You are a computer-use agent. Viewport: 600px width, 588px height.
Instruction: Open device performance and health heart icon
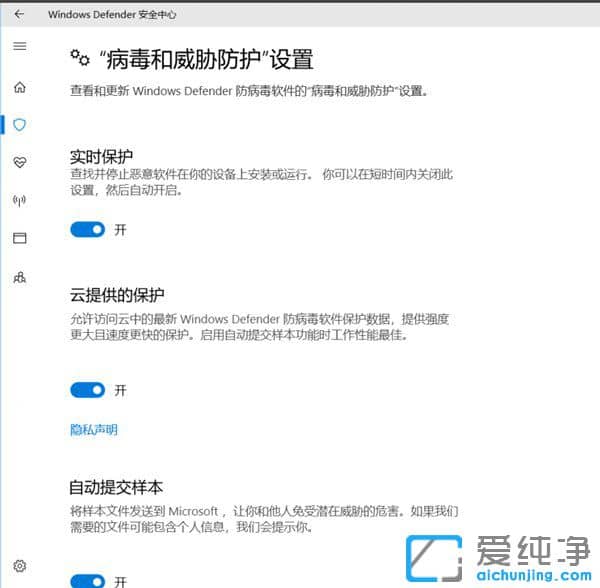coord(20,162)
